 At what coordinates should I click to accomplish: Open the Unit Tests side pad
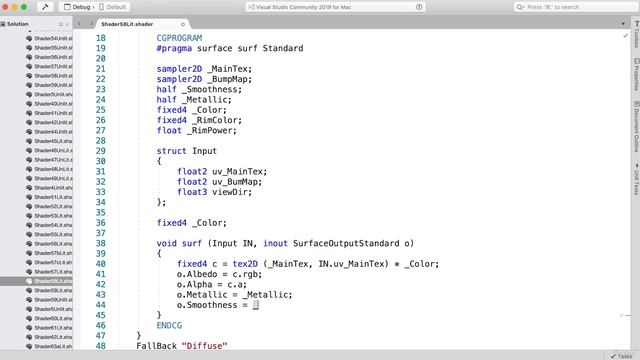click(636, 179)
